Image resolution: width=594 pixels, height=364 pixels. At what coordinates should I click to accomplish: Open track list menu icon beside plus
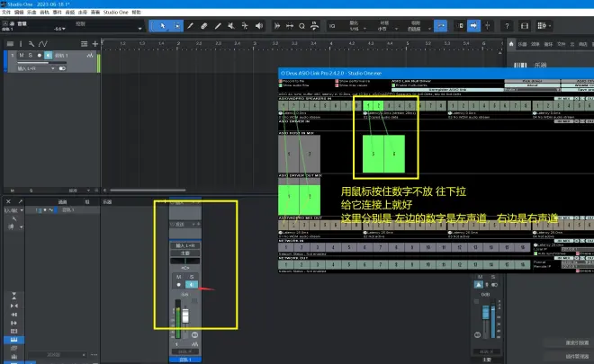pyautogui.click(x=84, y=44)
